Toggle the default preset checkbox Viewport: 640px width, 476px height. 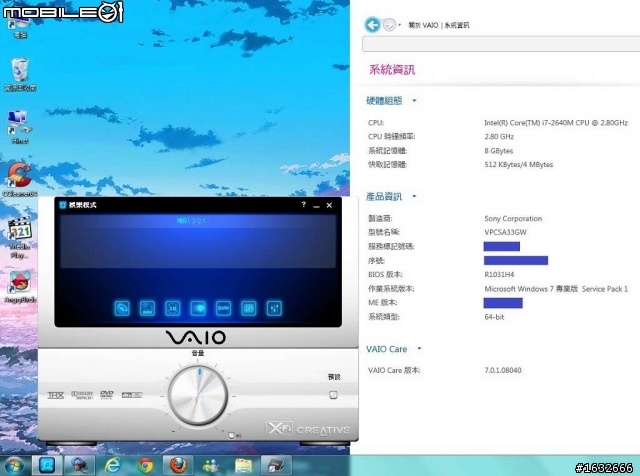(x=333, y=395)
